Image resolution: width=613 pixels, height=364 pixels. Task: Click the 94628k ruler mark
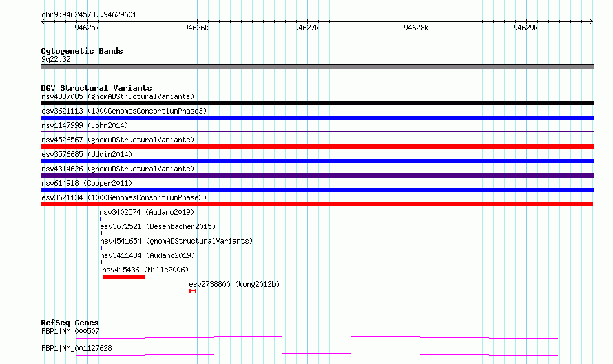point(416,28)
